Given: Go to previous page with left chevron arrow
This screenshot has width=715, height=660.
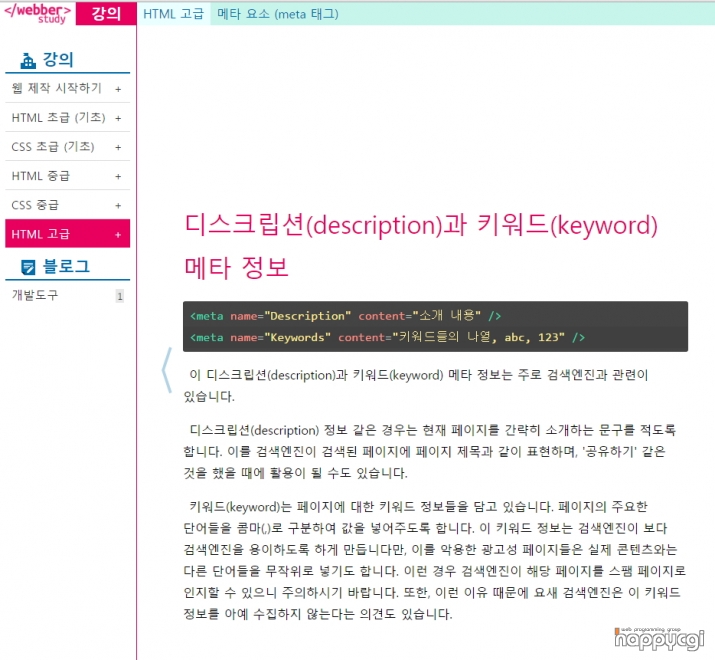Looking at the screenshot, I should pos(167,370).
